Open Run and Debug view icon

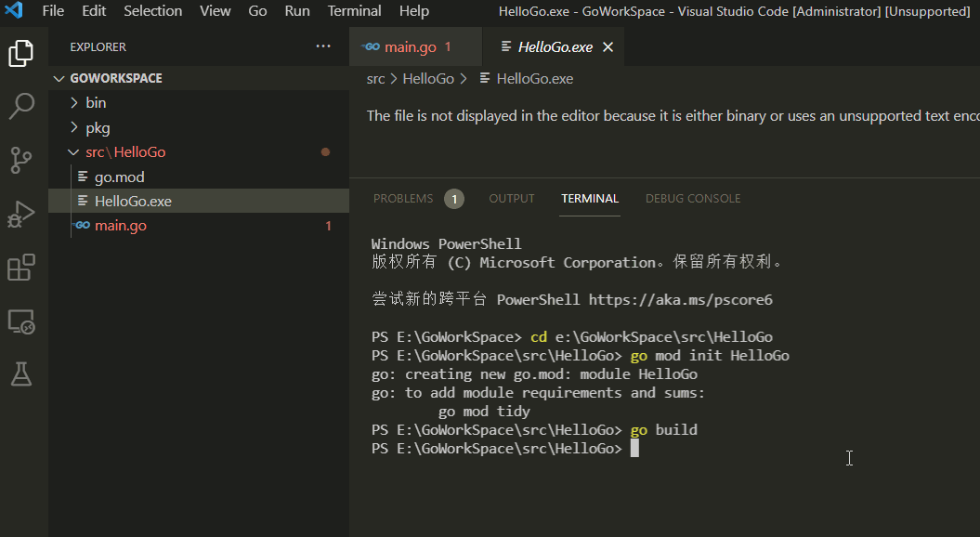pyautogui.click(x=21, y=214)
